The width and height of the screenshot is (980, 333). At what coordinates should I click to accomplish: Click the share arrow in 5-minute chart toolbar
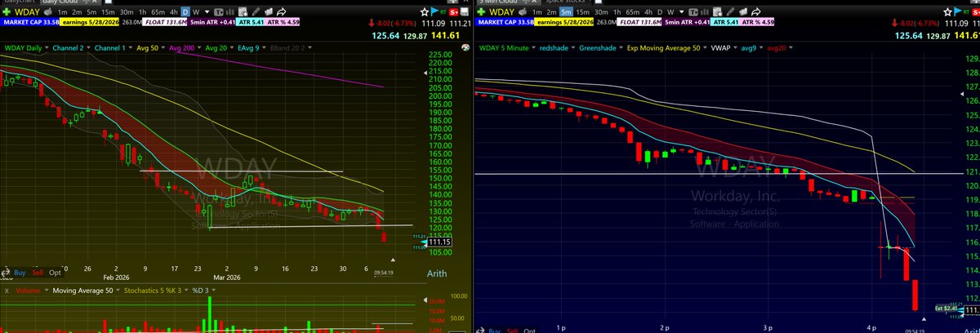point(755,12)
